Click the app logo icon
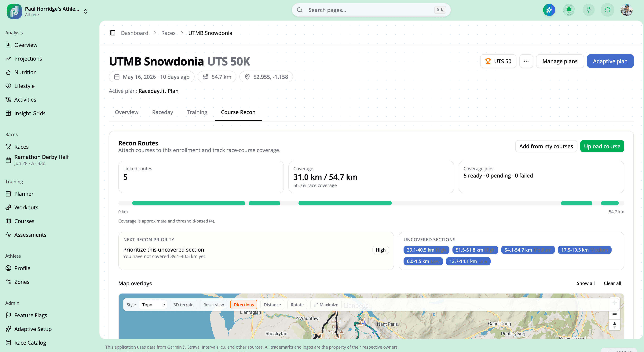The width and height of the screenshot is (644, 352). pyautogui.click(x=14, y=11)
